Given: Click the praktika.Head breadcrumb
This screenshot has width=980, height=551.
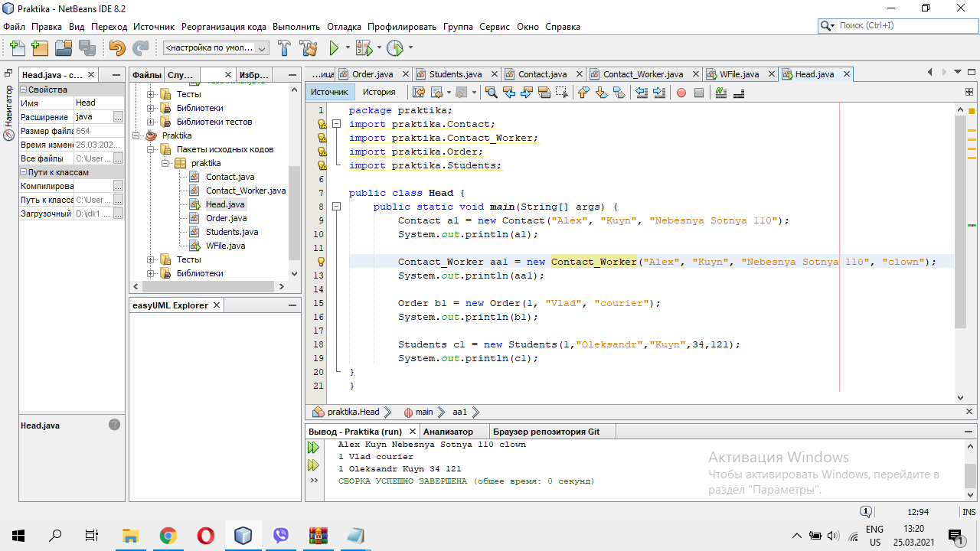Looking at the screenshot, I should point(353,412).
